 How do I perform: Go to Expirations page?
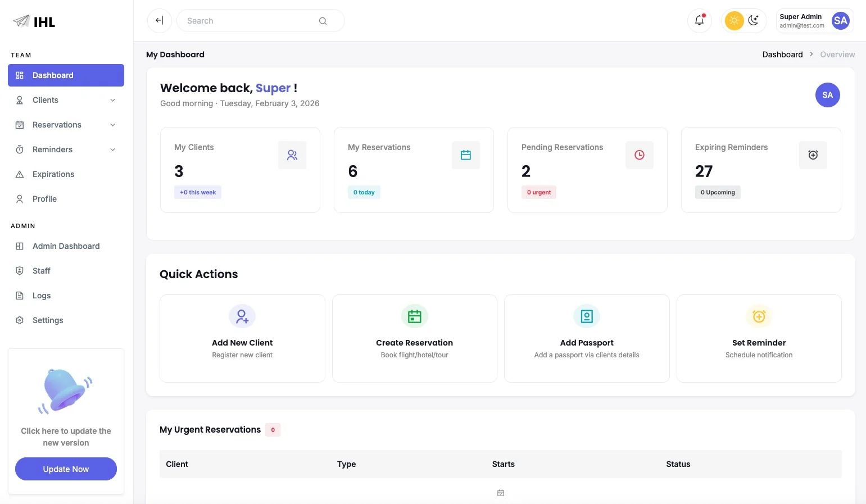(x=66, y=174)
